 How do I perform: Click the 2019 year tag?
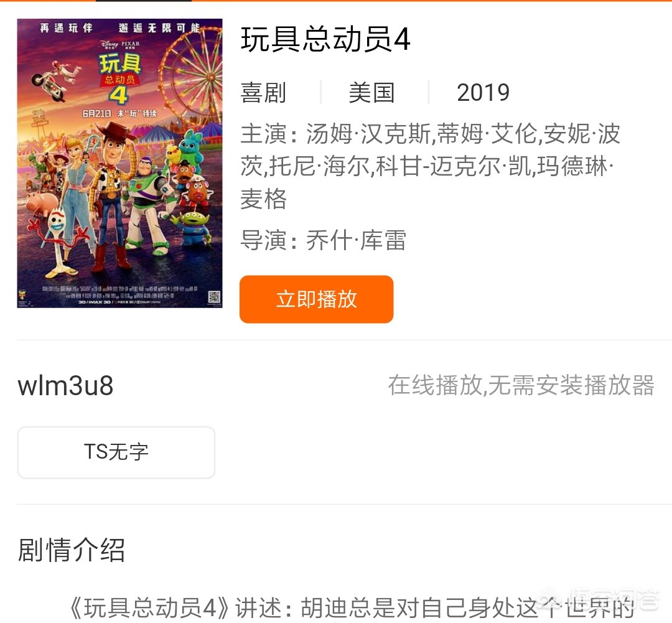click(x=483, y=93)
